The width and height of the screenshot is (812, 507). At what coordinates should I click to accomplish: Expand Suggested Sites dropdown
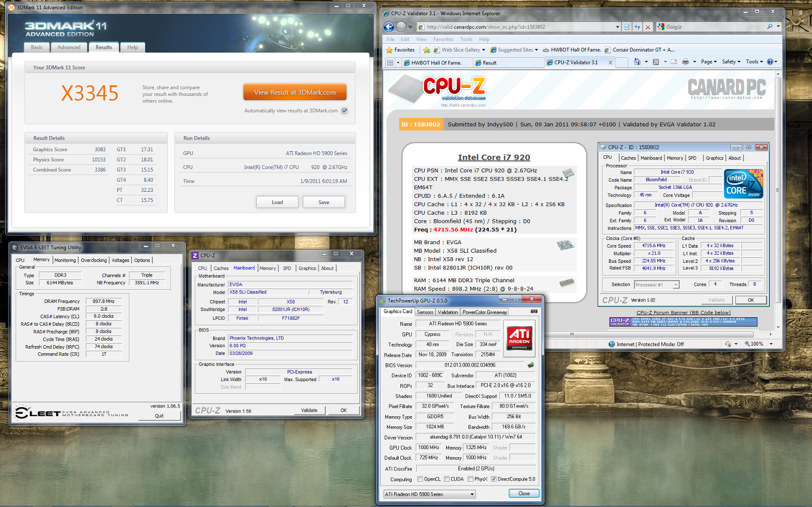[x=536, y=50]
